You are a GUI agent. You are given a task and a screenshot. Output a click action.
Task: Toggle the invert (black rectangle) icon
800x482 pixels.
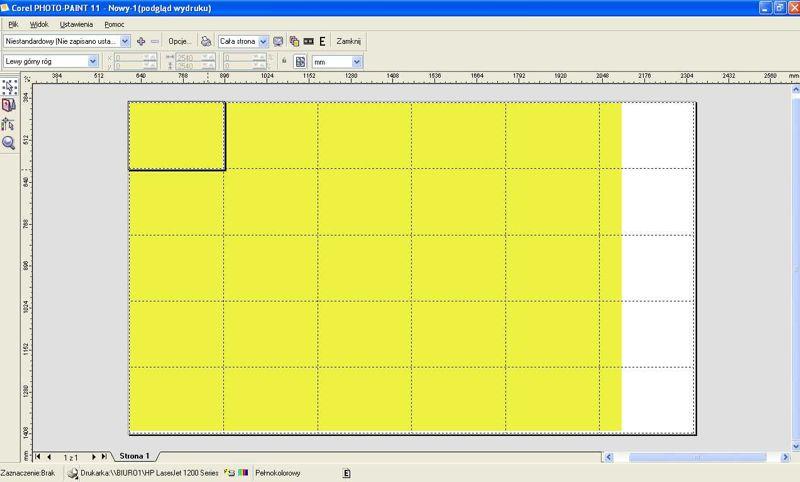click(308, 42)
